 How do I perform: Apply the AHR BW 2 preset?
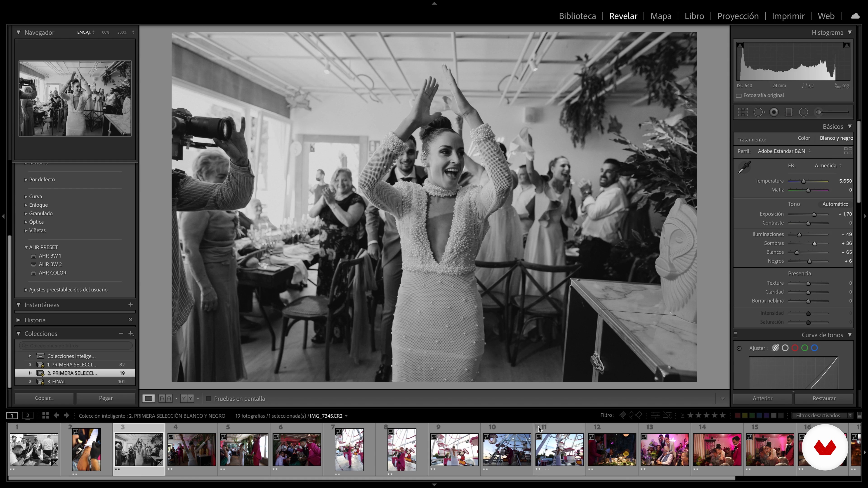[50, 264]
